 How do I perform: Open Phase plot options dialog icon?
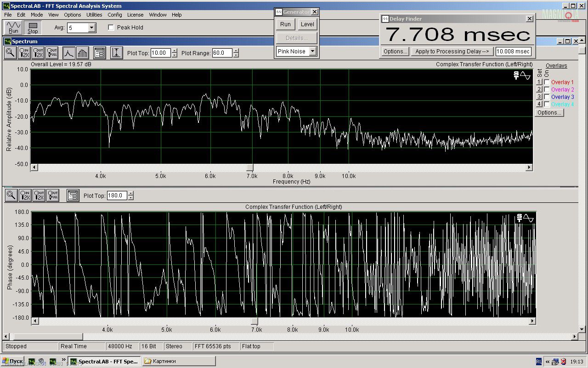pos(73,195)
